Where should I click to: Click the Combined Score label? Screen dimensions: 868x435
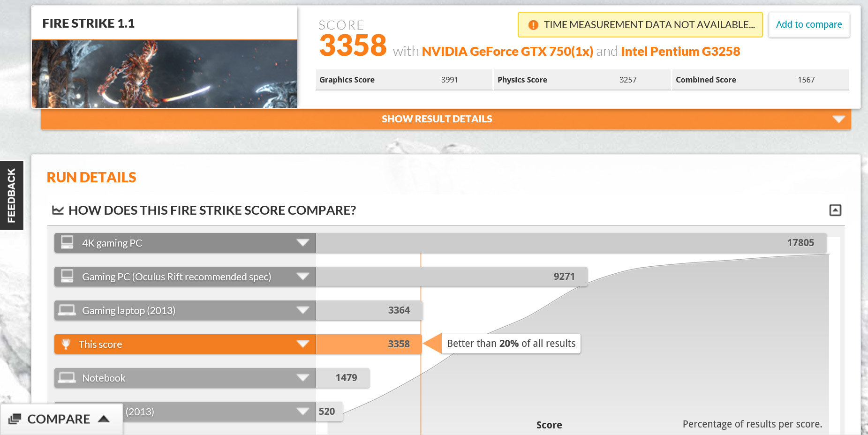pos(706,80)
